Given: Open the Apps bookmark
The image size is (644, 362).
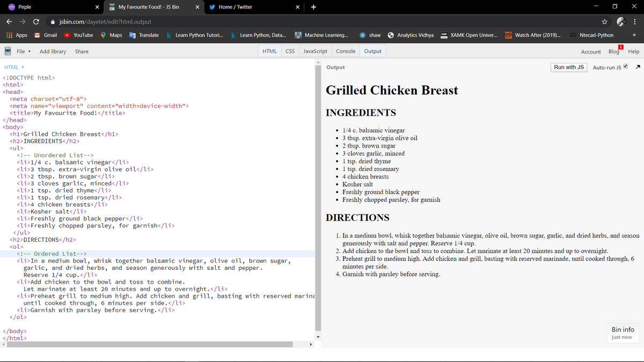Looking at the screenshot, I should click(x=16, y=35).
